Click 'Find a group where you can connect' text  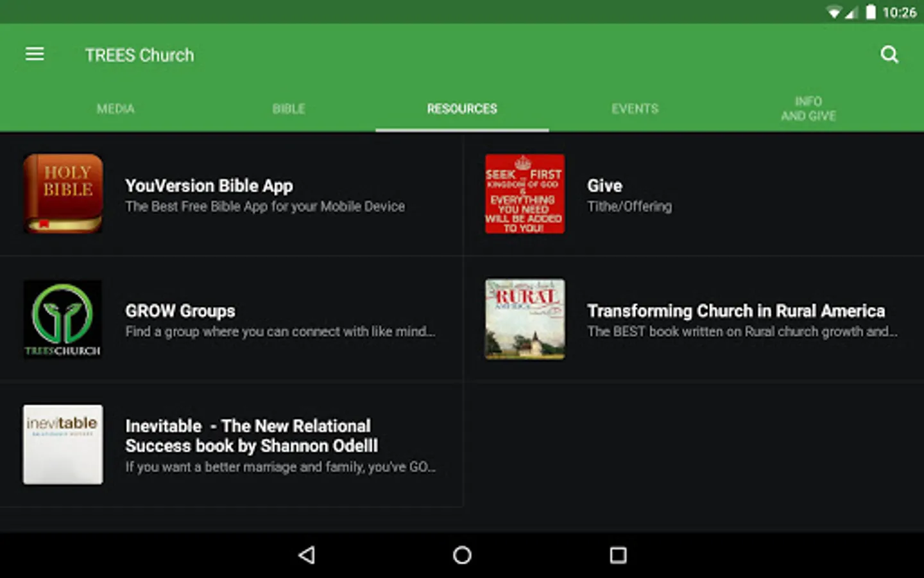coord(280,331)
